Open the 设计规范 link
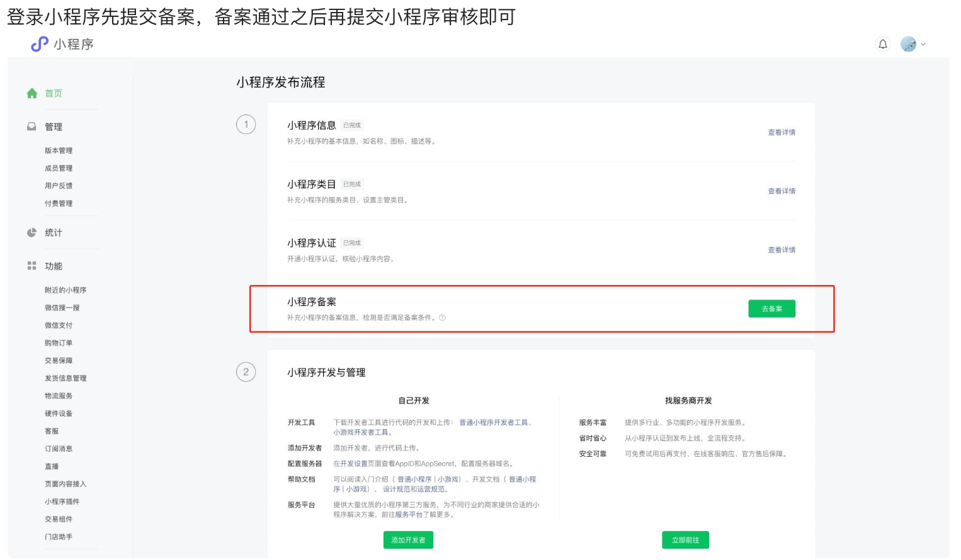Screen dimensions: 961x560 397,489
